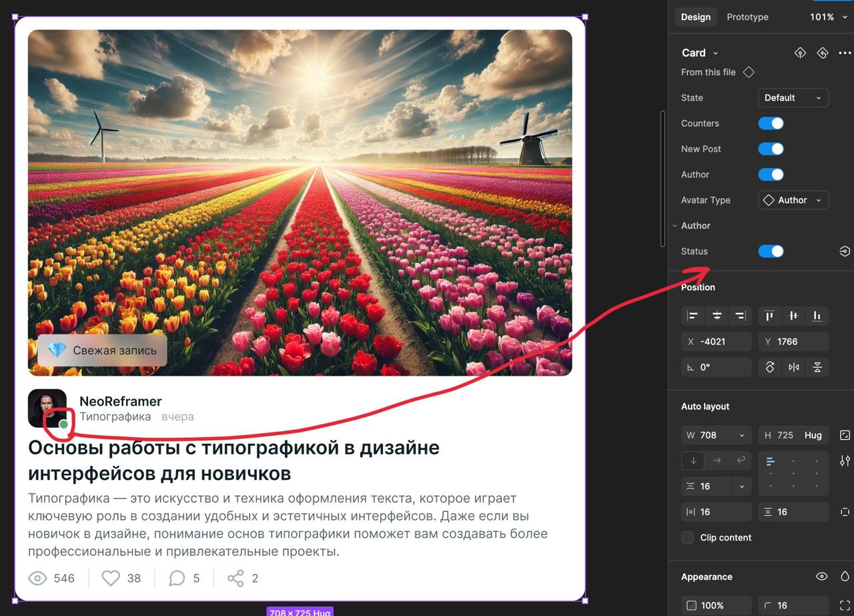Switch off the Status toggle
Viewport: 854px width, 616px height.
coord(771,251)
